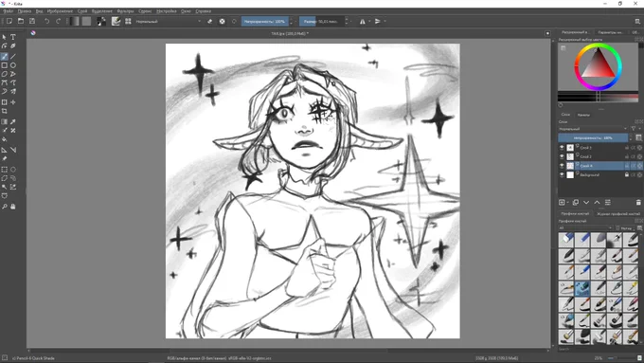Open the Фильтры menu
This screenshot has height=363, width=644.
pyautogui.click(x=125, y=11)
